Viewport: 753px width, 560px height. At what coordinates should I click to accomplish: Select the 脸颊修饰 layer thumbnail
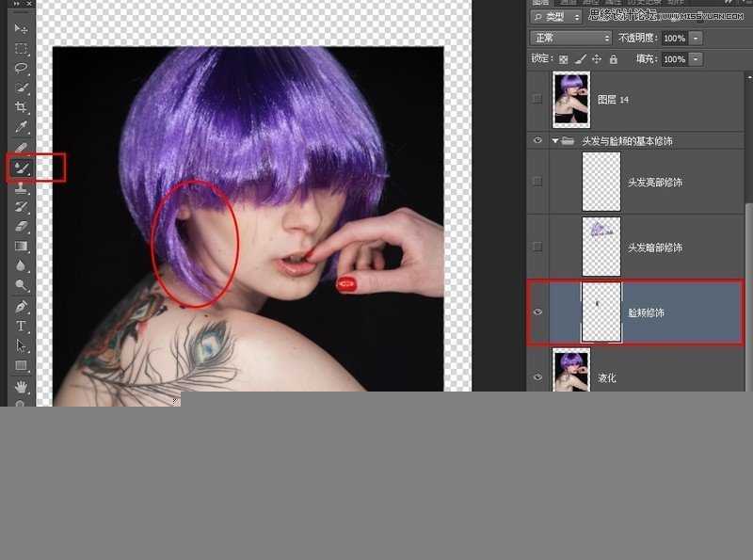coord(601,312)
